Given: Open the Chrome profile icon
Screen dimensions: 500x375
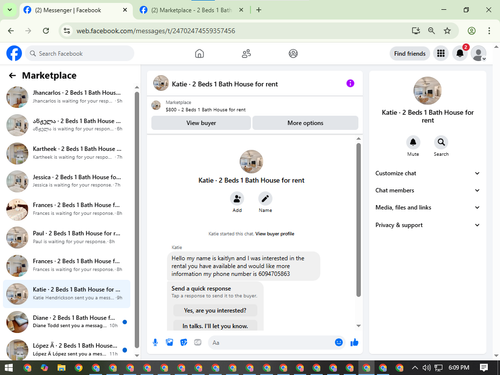Looking at the screenshot, I should coord(471,31).
